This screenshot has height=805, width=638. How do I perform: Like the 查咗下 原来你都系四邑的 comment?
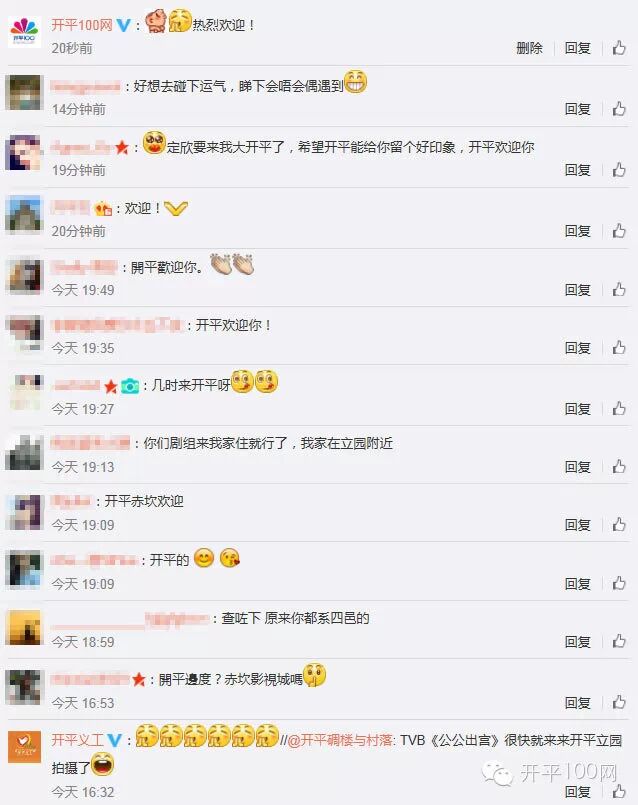pyautogui.click(x=619, y=641)
